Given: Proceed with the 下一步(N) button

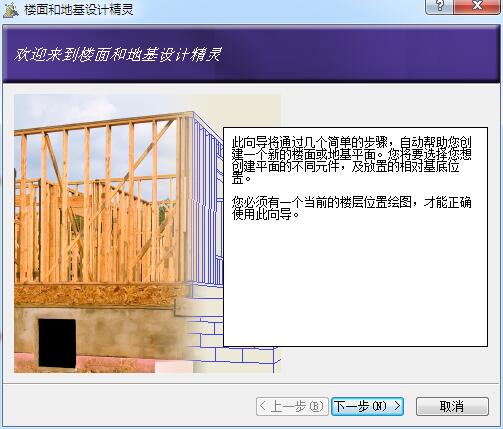Looking at the screenshot, I should (367, 406).
